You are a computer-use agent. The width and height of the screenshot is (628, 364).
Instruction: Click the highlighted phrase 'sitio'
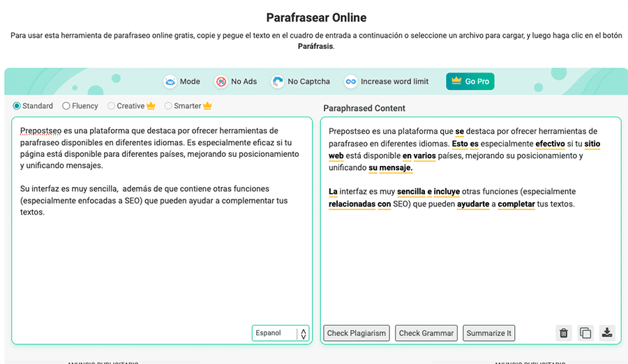click(592, 144)
